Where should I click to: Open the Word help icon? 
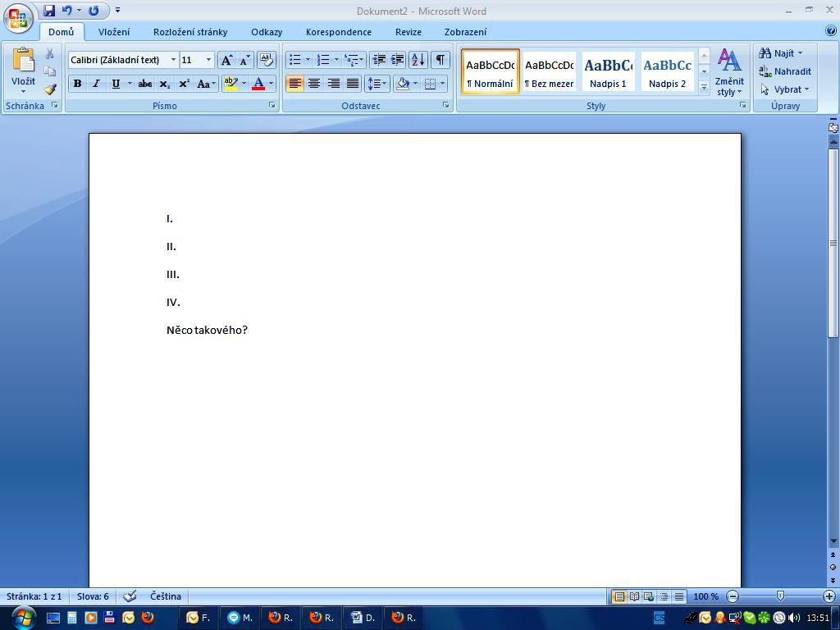click(831, 31)
